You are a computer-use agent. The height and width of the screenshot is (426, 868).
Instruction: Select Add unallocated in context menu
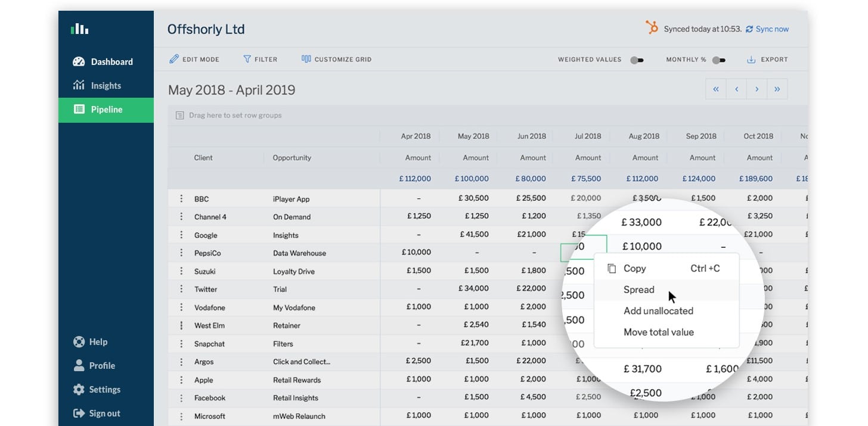(666, 311)
